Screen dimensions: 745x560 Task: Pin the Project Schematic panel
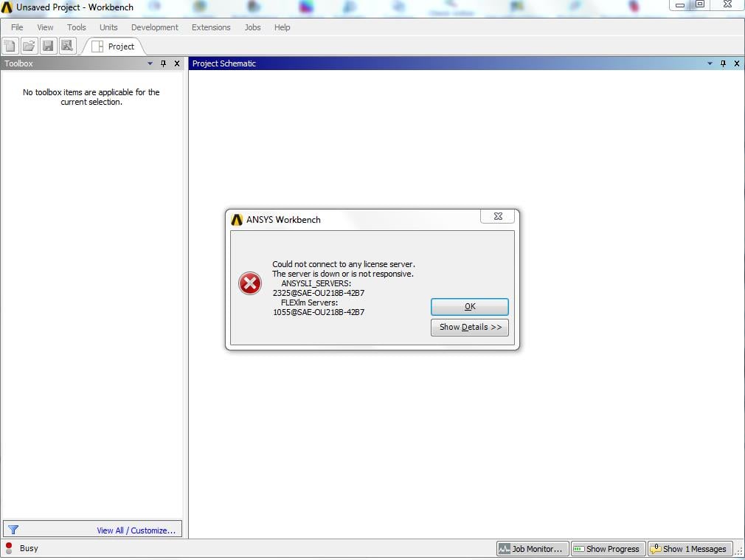723,63
